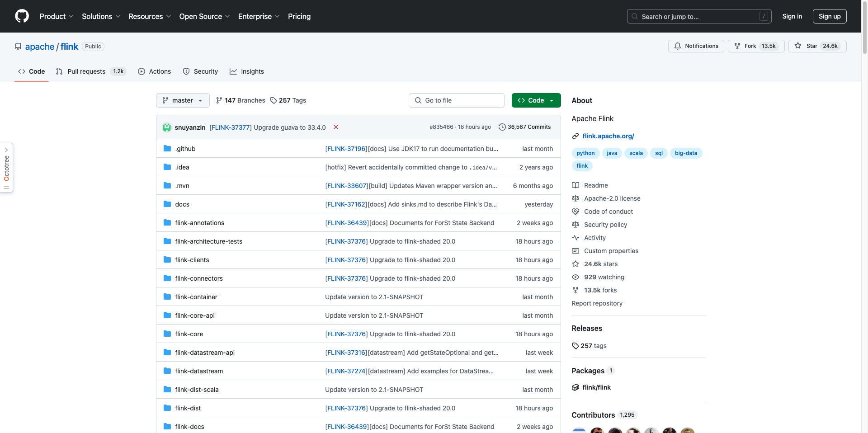Image resolution: width=868 pixels, height=433 pixels.
Task: Click the GitHub Octocat logo
Action: [22, 16]
